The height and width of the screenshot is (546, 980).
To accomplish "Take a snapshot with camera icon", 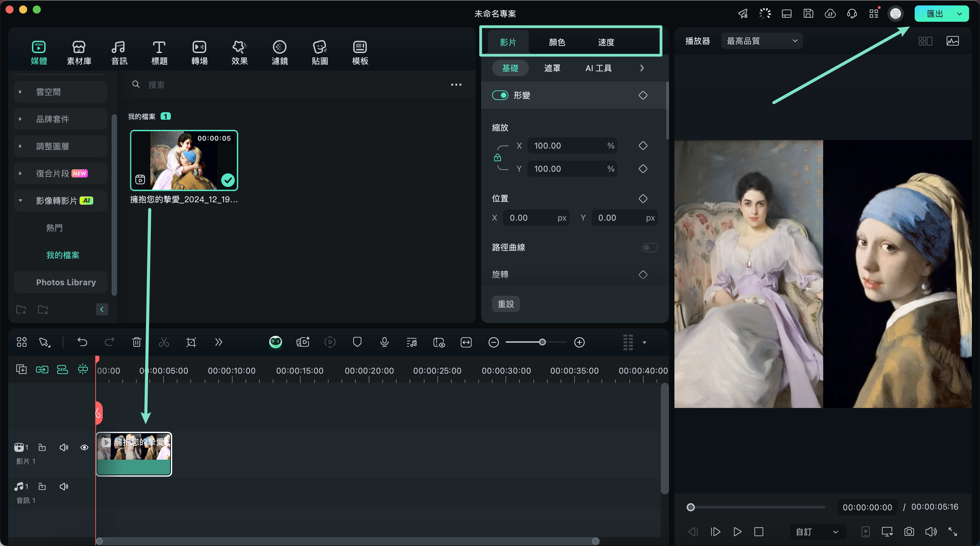I will tap(909, 532).
